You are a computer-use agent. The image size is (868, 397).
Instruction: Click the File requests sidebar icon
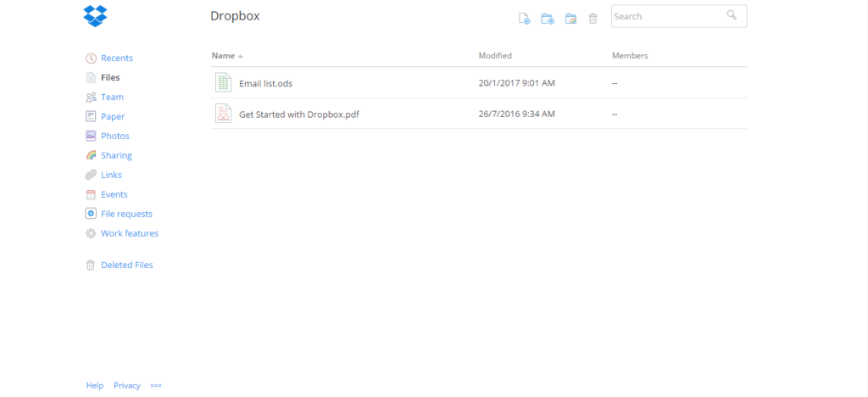(91, 214)
